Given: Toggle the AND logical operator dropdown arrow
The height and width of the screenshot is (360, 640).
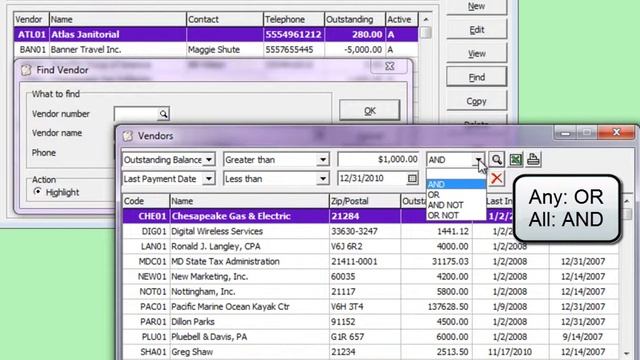Looking at the screenshot, I should (479, 160).
